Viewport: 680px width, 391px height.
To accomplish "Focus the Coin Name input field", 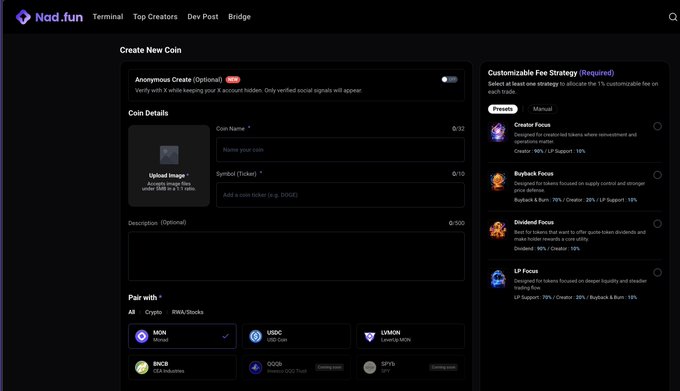I will [340, 150].
